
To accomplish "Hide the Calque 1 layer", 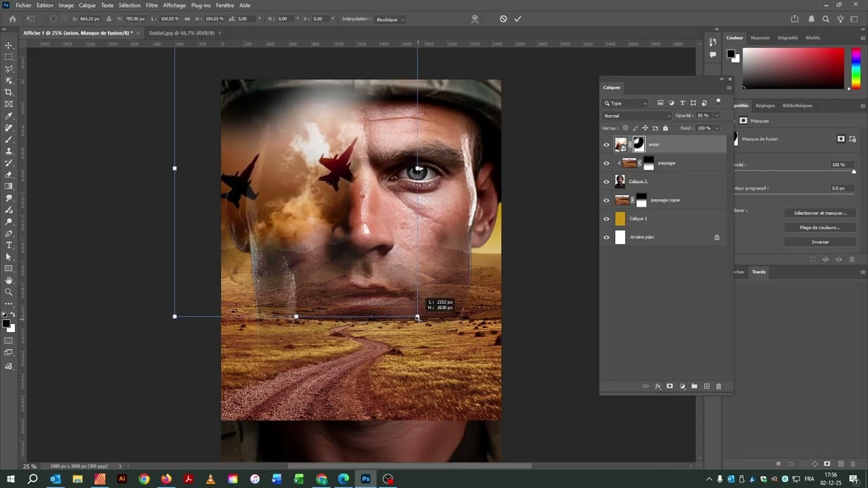I will (606, 218).
